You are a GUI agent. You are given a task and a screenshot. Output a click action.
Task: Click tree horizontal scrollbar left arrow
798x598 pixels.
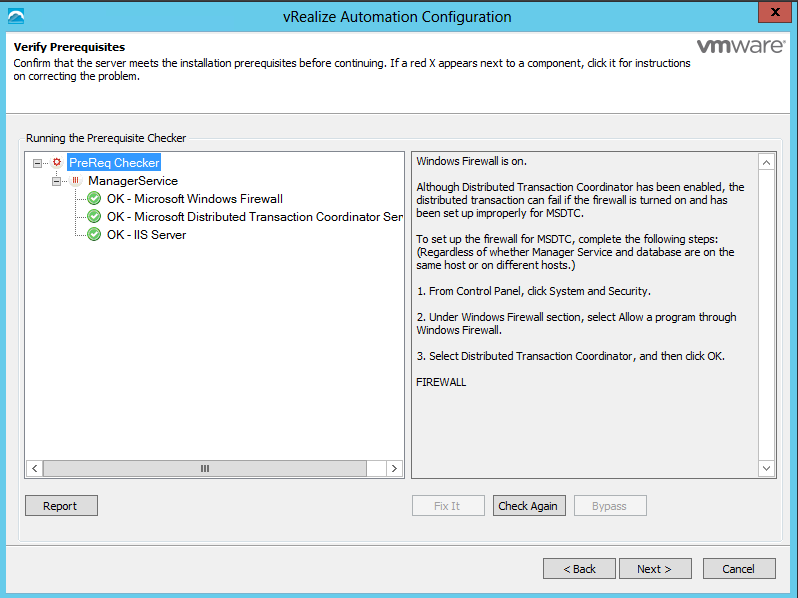pyautogui.click(x=34, y=468)
